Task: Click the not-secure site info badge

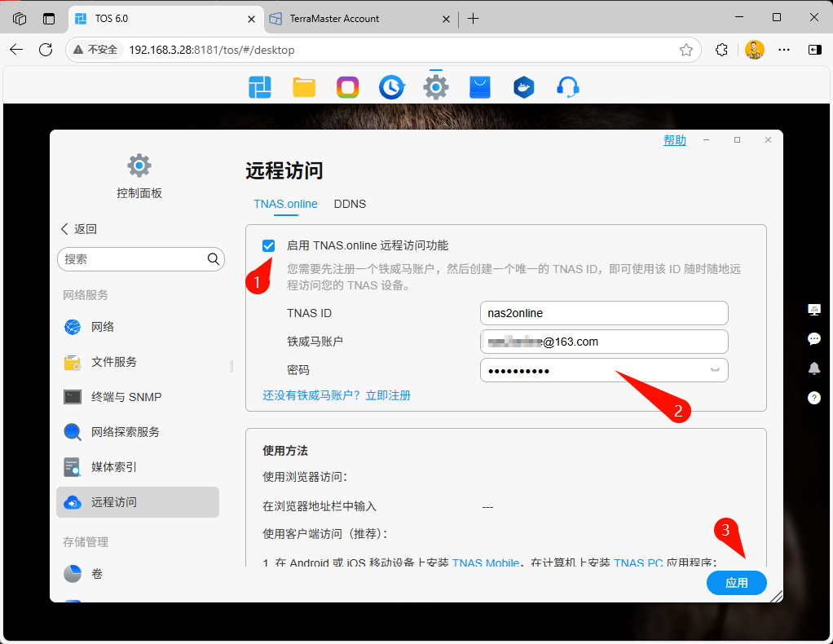Action: [x=95, y=50]
